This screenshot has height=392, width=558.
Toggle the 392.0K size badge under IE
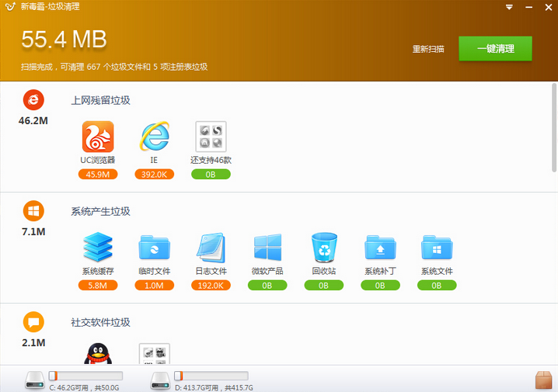(155, 175)
